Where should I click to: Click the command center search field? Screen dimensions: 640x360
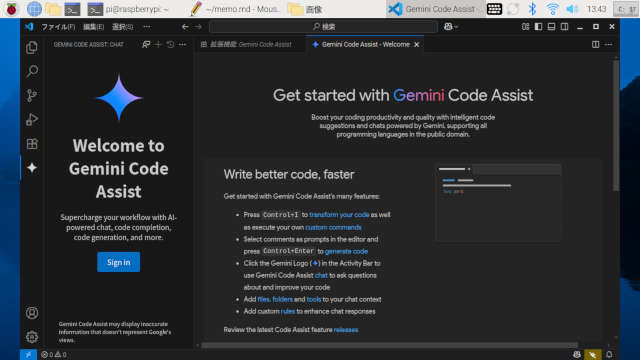point(323,27)
